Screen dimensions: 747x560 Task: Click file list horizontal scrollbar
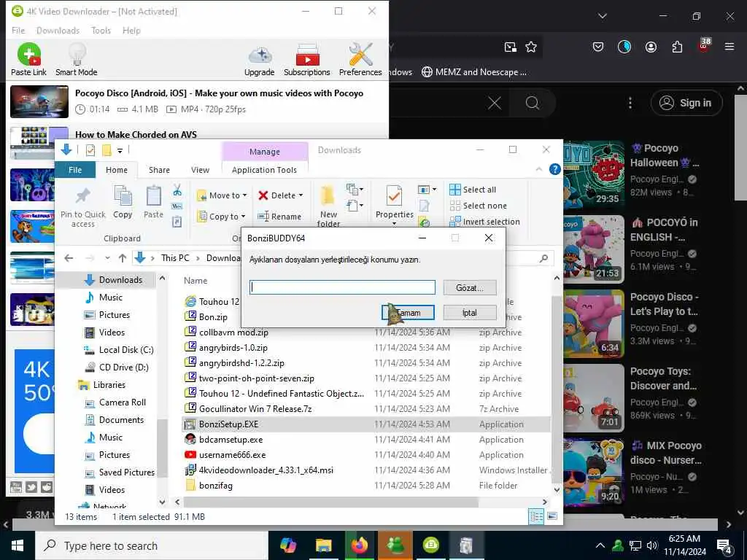click(330, 502)
